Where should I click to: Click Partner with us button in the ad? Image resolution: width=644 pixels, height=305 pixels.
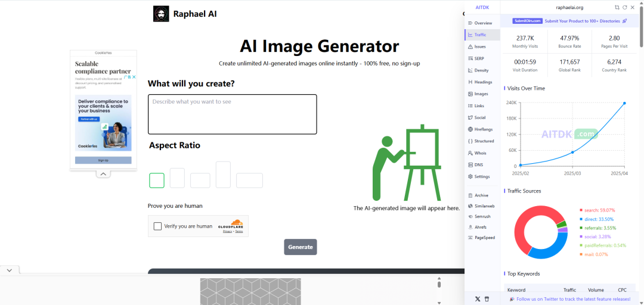(x=89, y=119)
